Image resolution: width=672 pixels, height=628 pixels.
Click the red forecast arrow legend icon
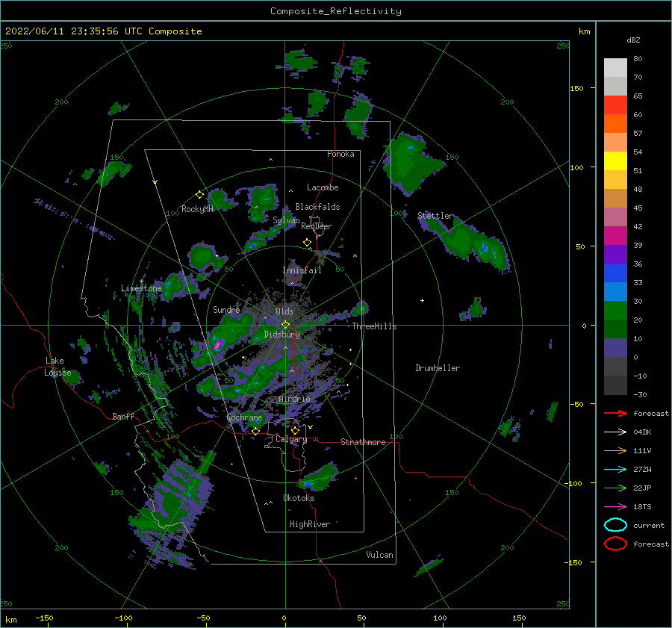(615, 413)
